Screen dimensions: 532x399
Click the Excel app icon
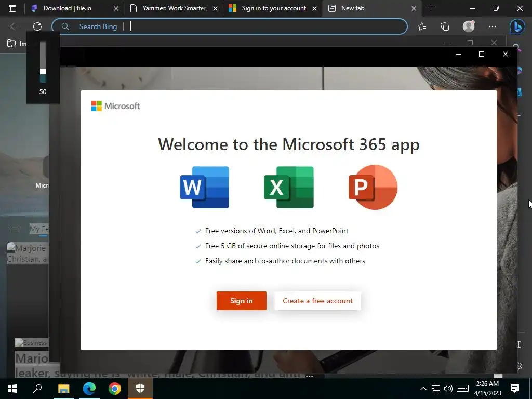click(x=289, y=187)
